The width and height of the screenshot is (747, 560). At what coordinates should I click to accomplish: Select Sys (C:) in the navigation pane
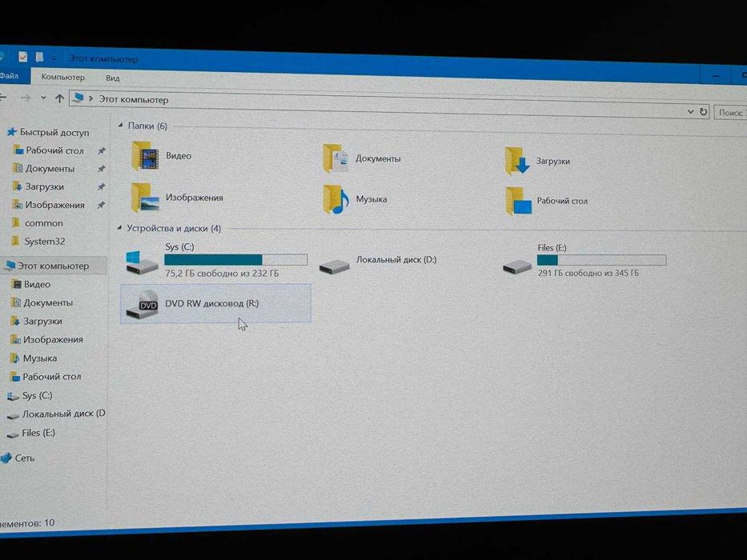[x=37, y=395]
